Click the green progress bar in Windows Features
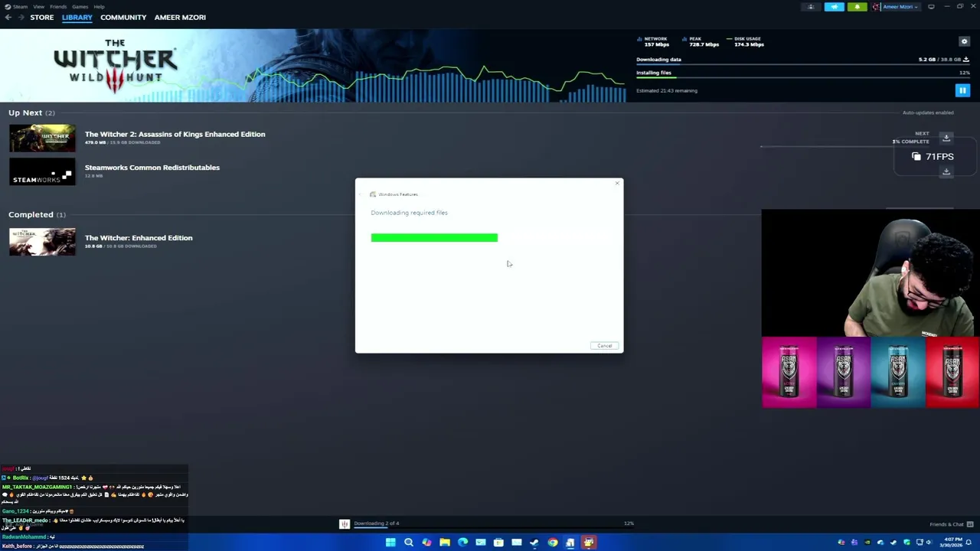980x551 pixels. click(x=434, y=238)
